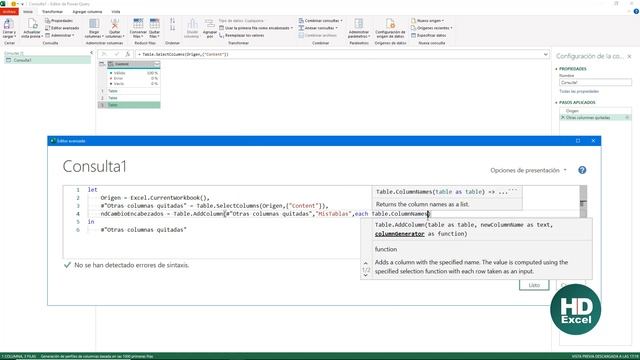640x360 pixels.
Task: Click Especificar datos
Action: coord(429,36)
